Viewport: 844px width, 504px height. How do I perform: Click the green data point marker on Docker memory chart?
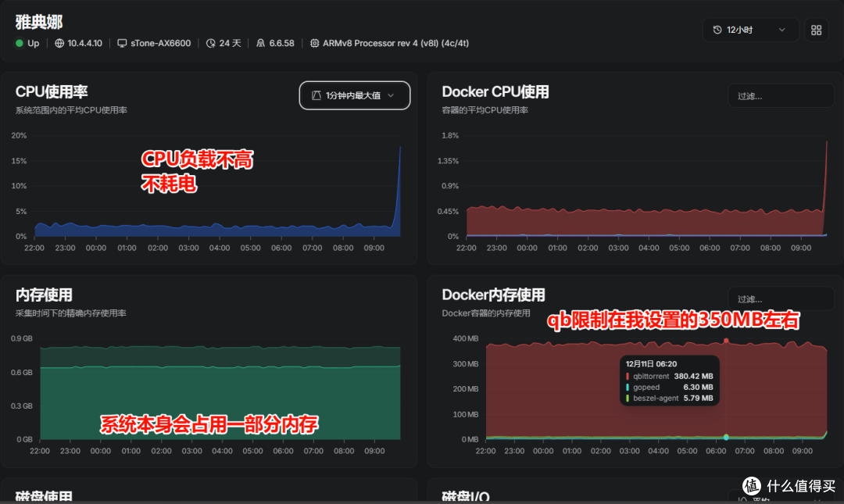pyautogui.click(x=726, y=438)
